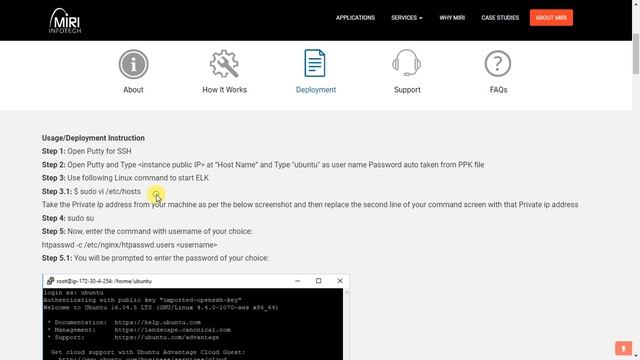Click the page vertical scrollbar thumb
Screen dimensions: 640x360
click(636, 54)
